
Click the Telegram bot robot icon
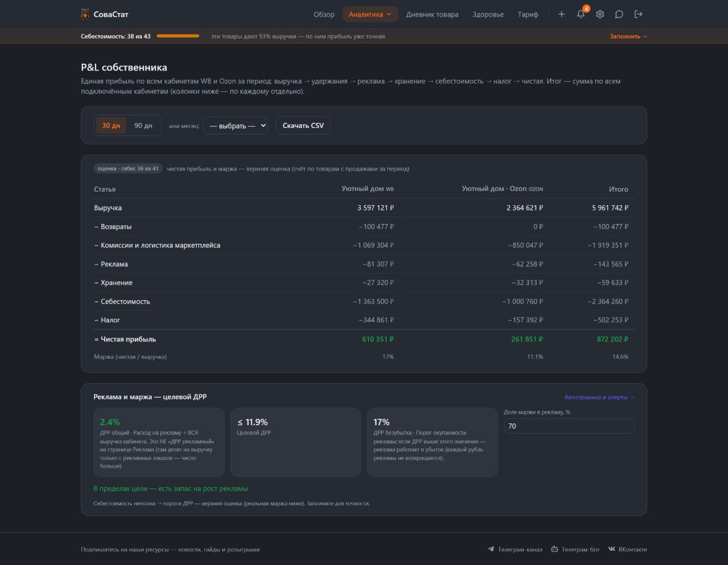[555, 549]
